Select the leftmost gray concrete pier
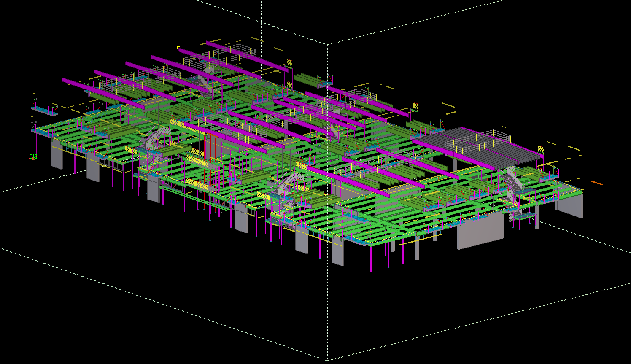Screen dimensions: 631x364 57,154
